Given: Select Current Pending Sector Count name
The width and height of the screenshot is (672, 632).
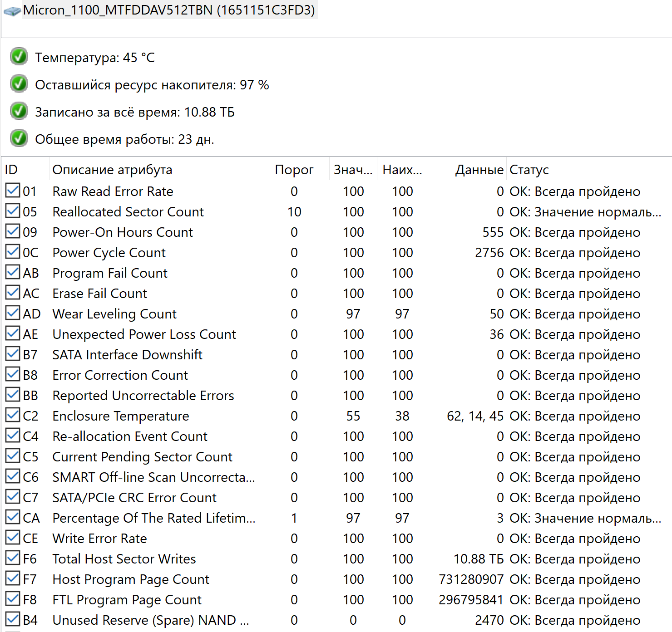Looking at the screenshot, I should (143, 457).
